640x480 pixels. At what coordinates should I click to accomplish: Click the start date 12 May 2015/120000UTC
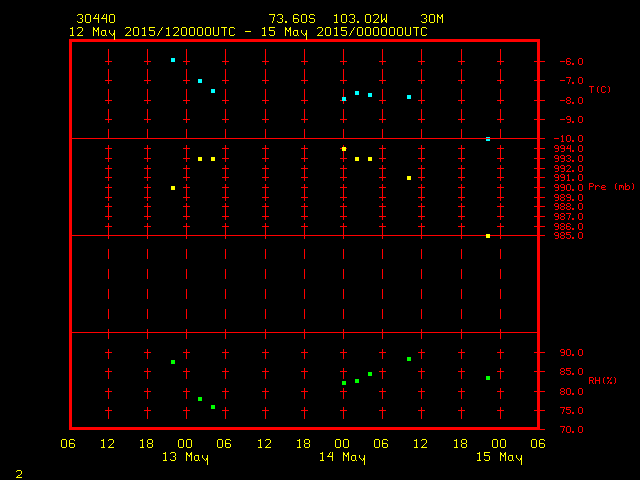point(152,32)
